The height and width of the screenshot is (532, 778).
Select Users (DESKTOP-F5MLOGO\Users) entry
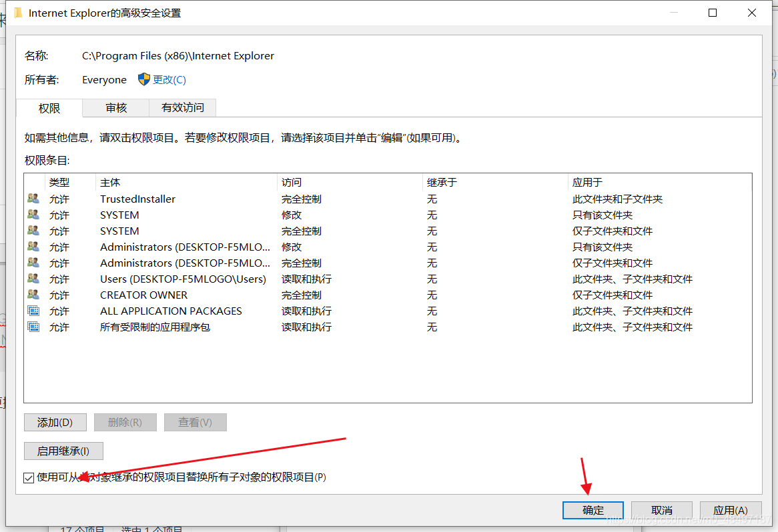click(x=183, y=279)
